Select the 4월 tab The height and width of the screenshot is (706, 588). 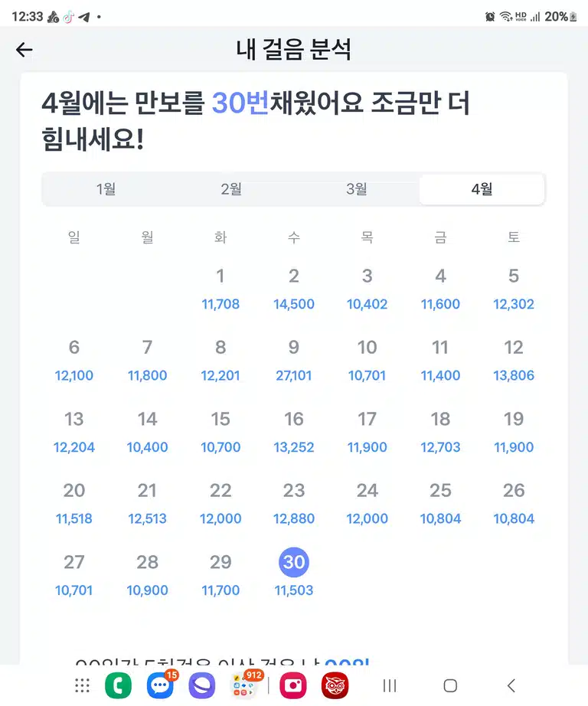[482, 189]
